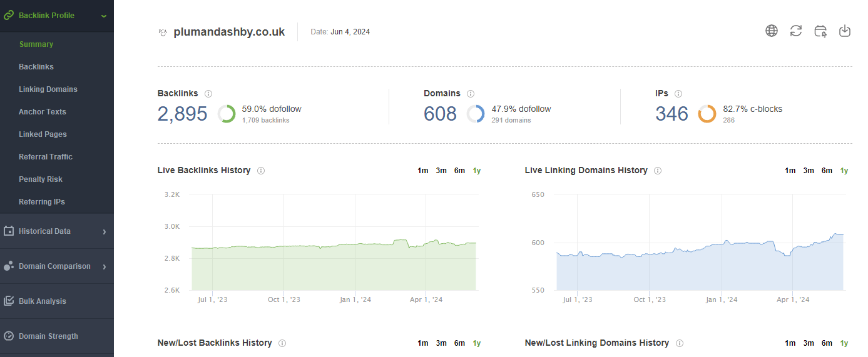This screenshot has width=868, height=357.
Task: Click New/Lost Linking Domains History info icon
Action: pos(680,343)
